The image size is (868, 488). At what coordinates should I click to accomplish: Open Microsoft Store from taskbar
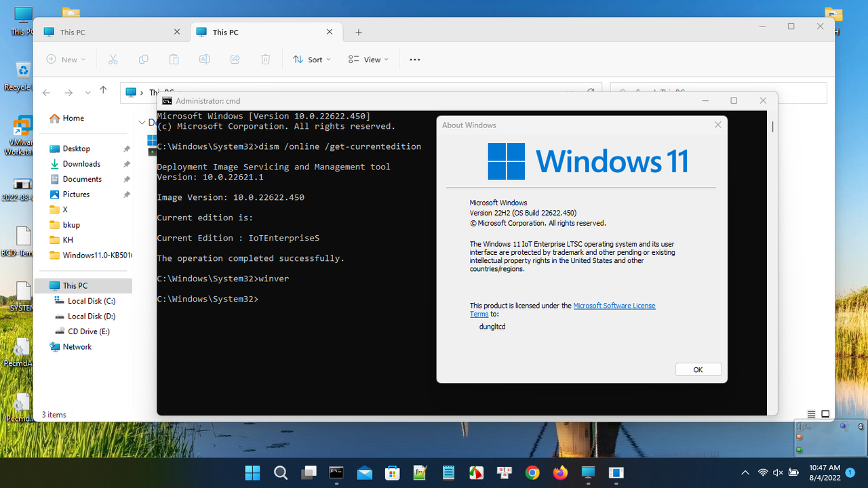point(392,472)
